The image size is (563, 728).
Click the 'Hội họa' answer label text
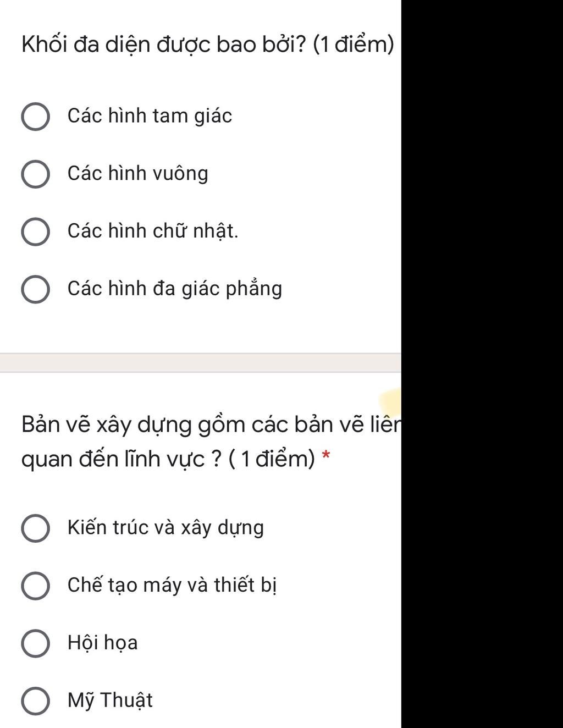[102, 643]
